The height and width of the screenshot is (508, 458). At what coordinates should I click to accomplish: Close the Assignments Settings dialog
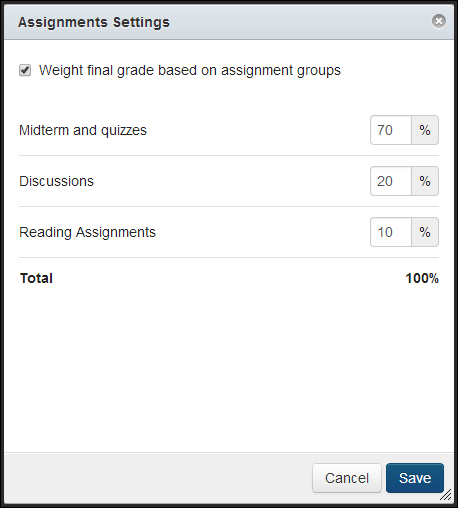(x=439, y=21)
